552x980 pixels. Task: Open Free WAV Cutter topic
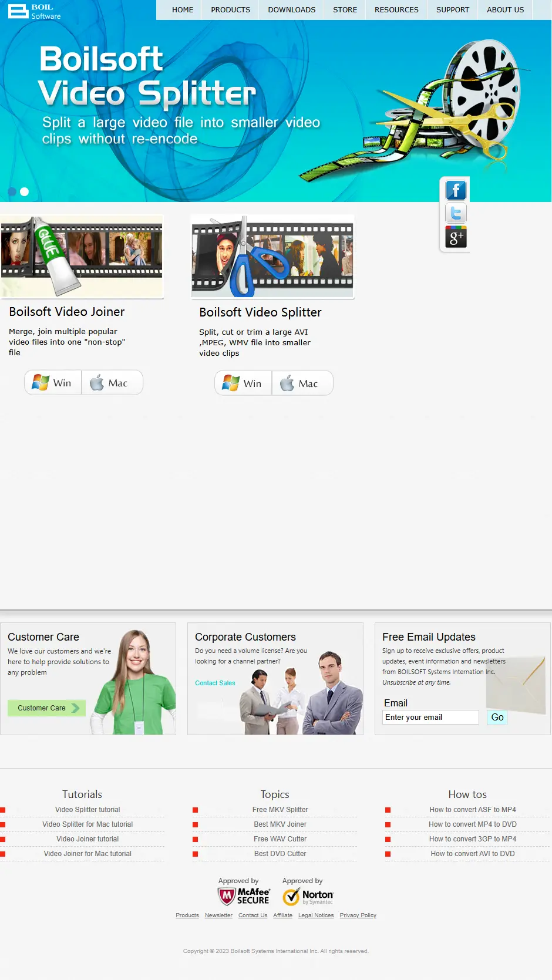coord(280,839)
